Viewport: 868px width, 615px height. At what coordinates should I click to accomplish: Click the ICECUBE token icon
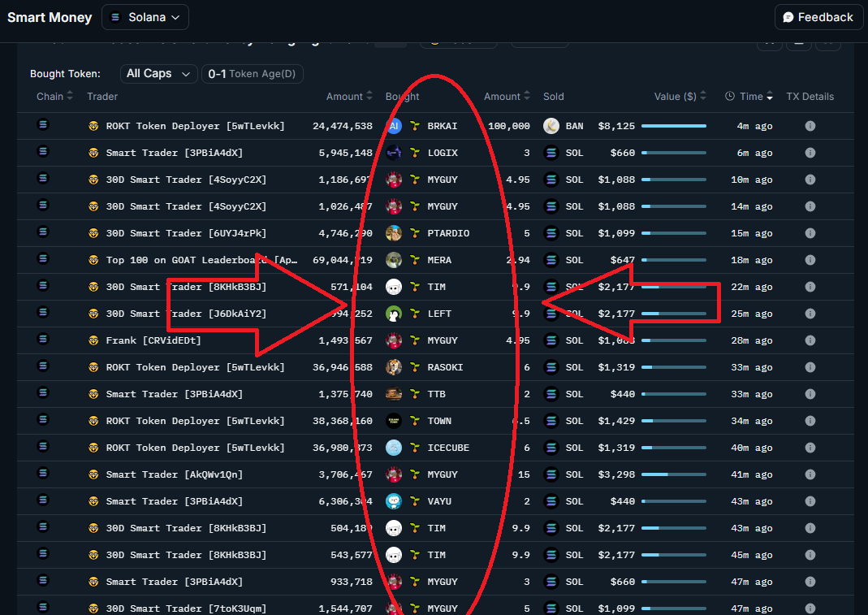394,448
